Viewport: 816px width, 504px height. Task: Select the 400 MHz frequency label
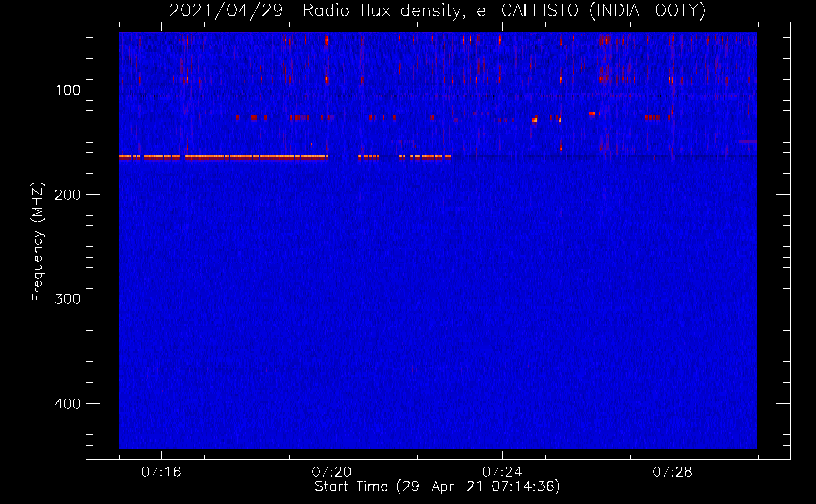(68, 404)
